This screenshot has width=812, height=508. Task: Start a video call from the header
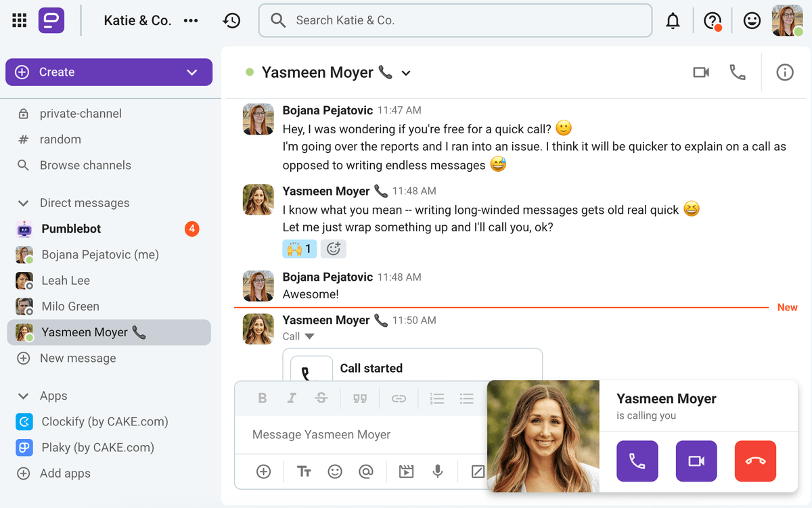(701, 72)
